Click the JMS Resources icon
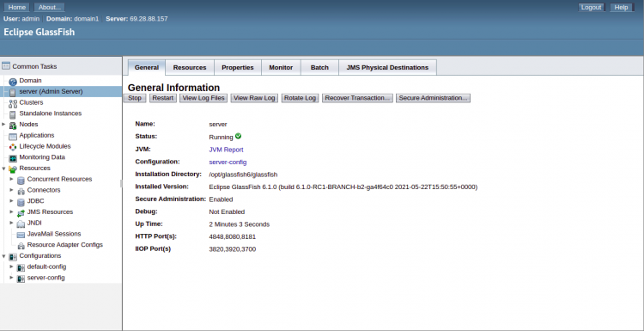 21,212
